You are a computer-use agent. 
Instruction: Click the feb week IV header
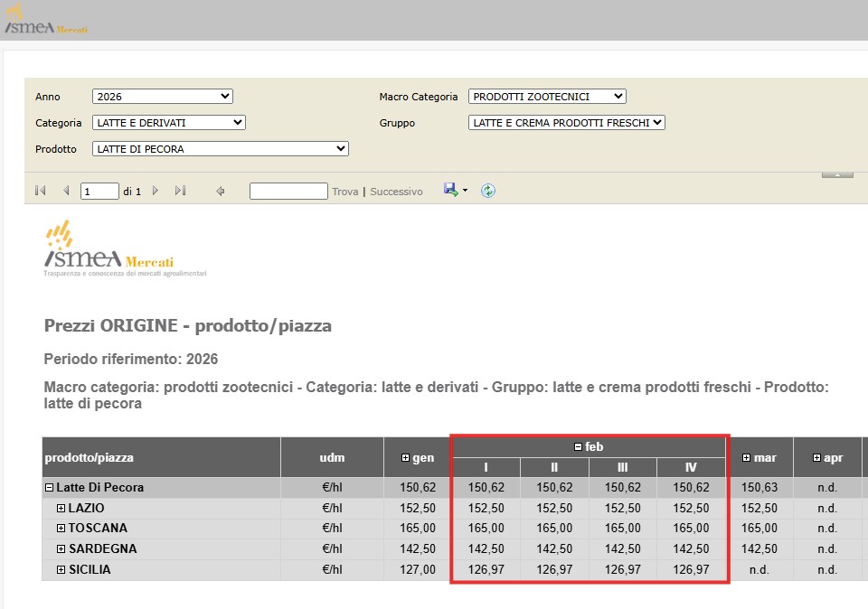[x=691, y=467]
